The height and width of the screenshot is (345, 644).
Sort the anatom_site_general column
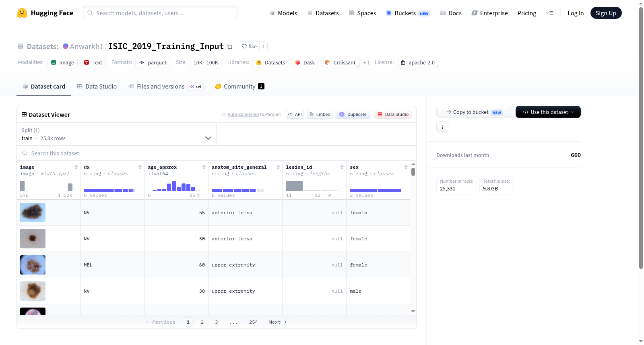[x=278, y=167]
